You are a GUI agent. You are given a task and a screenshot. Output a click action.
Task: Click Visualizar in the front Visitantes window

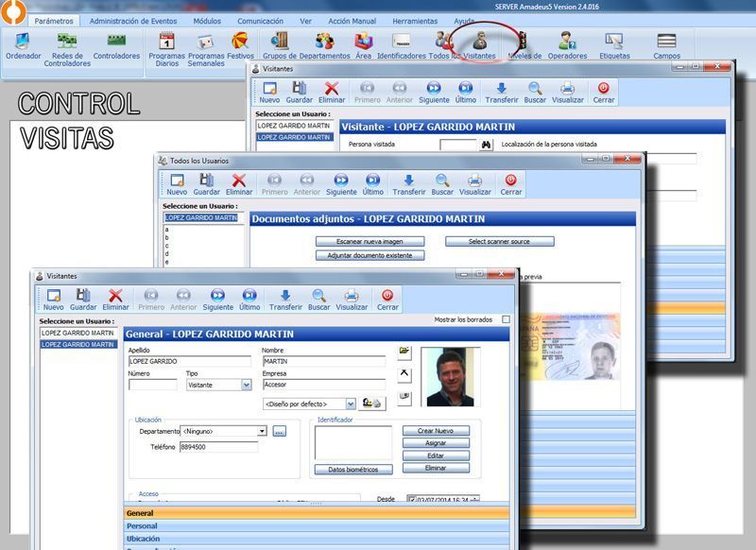click(x=352, y=299)
